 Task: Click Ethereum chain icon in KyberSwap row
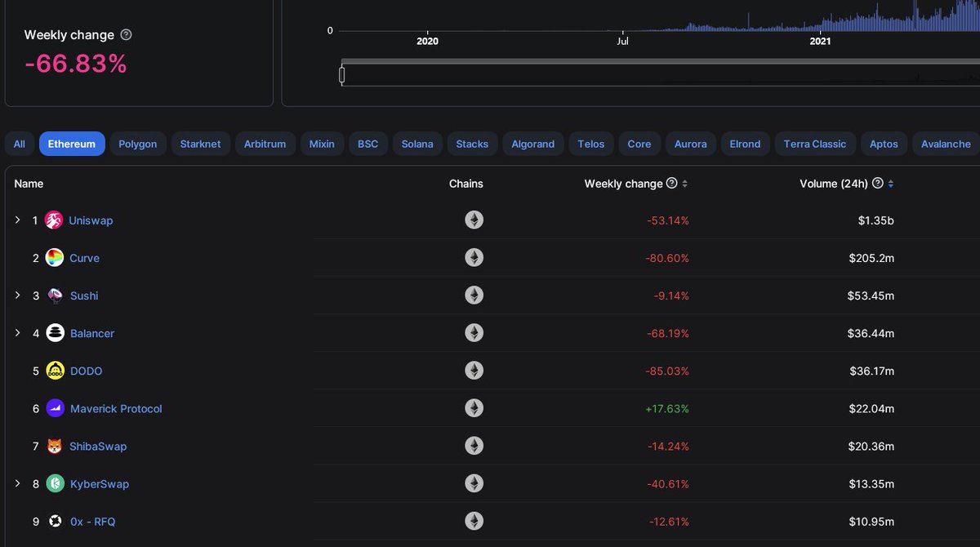coord(474,483)
